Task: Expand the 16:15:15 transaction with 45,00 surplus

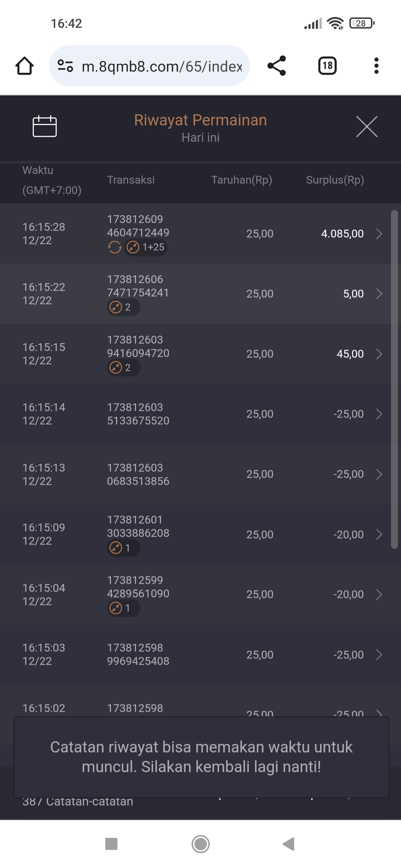Action: click(x=379, y=354)
